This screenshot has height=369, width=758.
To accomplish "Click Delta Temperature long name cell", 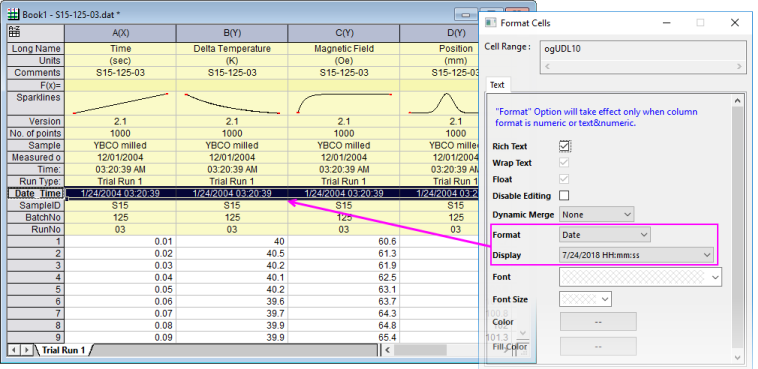I will coord(232,48).
